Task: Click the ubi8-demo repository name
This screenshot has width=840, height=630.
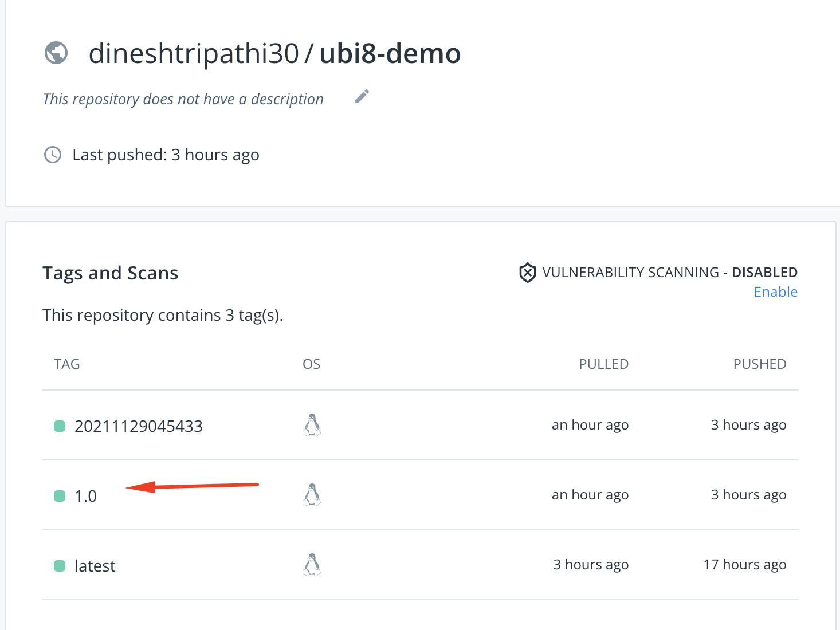Action: click(390, 54)
